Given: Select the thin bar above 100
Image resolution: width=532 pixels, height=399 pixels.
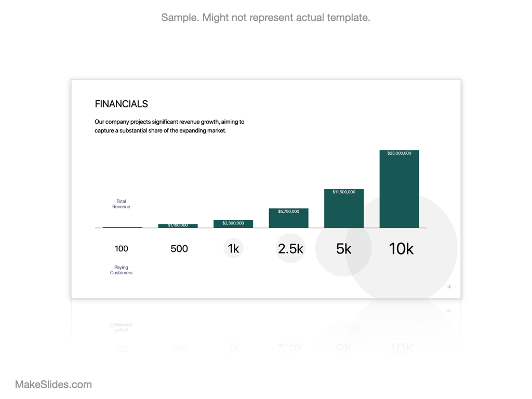Looking at the screenshot, I should coord(123,228).
